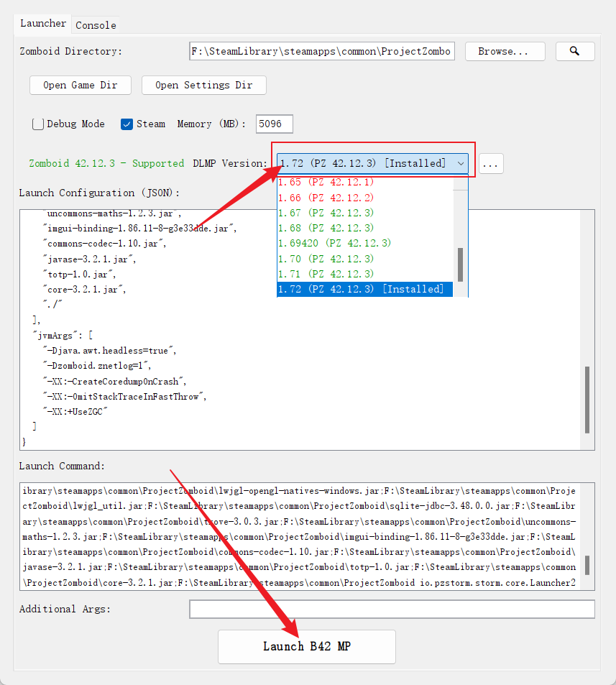
Task: Click Open Settings Dir button
Action: tap(203, 85)
